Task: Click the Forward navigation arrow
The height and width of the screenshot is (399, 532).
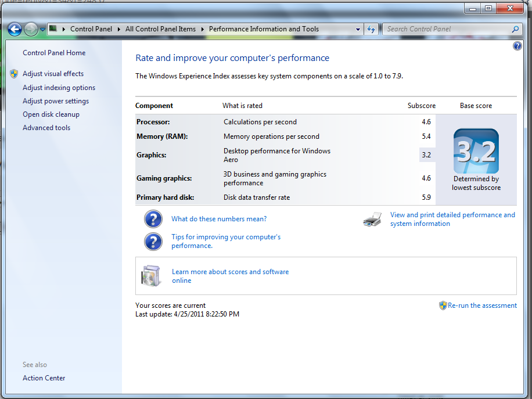Action: click(31, 29)
